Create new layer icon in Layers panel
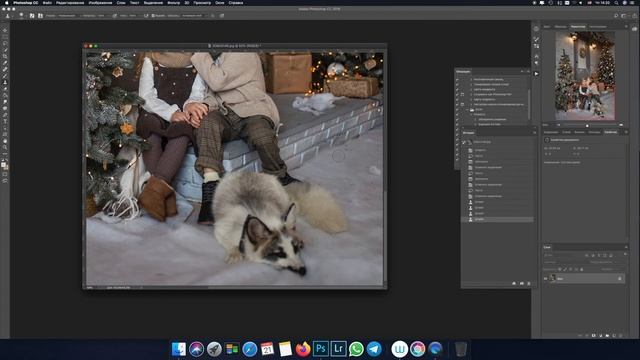640x360 pixels. (614, 336)
